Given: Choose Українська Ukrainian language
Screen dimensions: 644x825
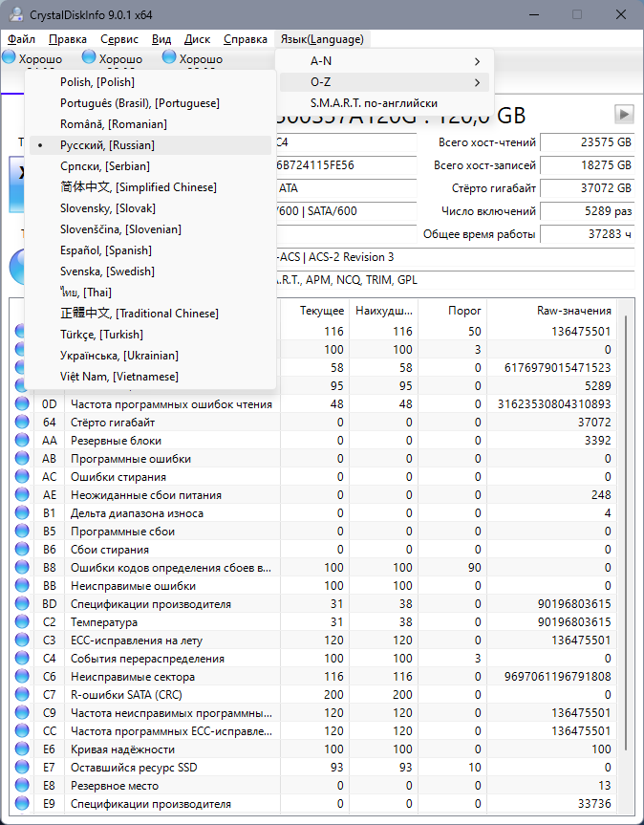Looking at the screenshot, I should click(x=150, y=356).
